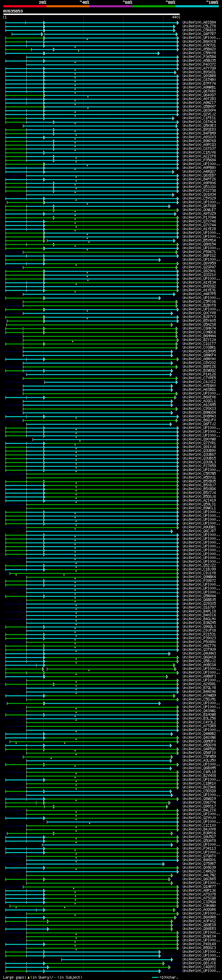The width and height of the screenshot is (222, 980).
Task: Click the white query sequence bar under AV635853
Action: pos(92,15)
